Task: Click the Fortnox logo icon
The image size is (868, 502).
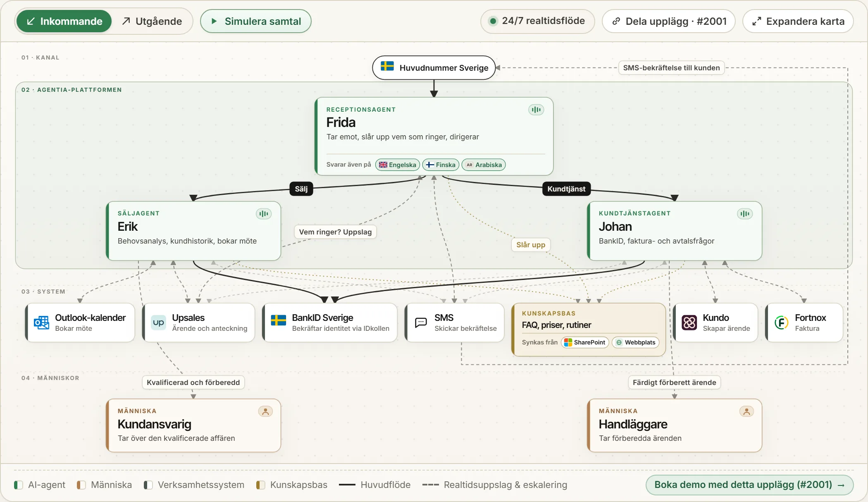Action: tap(781, 323)
